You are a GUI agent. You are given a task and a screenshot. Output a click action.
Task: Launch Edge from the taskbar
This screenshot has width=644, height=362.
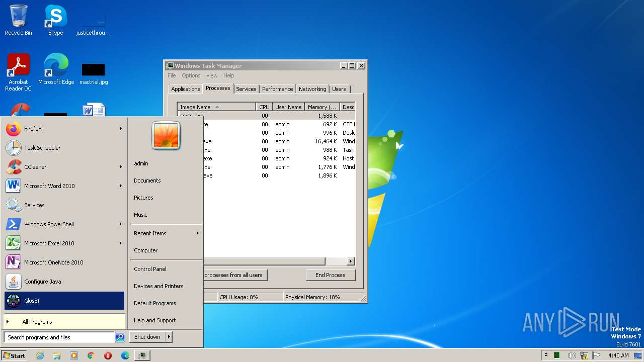[x=125, y=355]
